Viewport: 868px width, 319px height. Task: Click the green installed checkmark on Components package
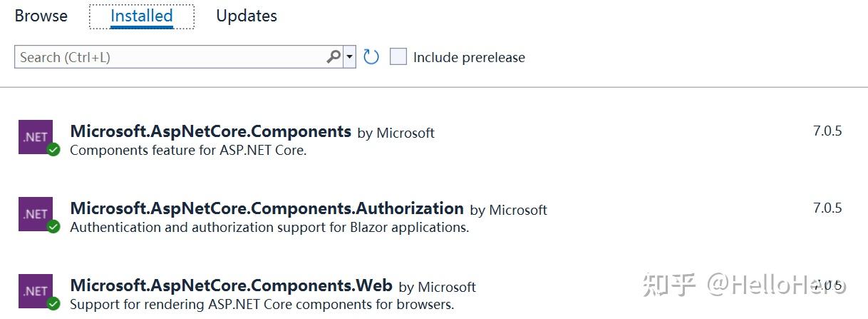(53, 150)
